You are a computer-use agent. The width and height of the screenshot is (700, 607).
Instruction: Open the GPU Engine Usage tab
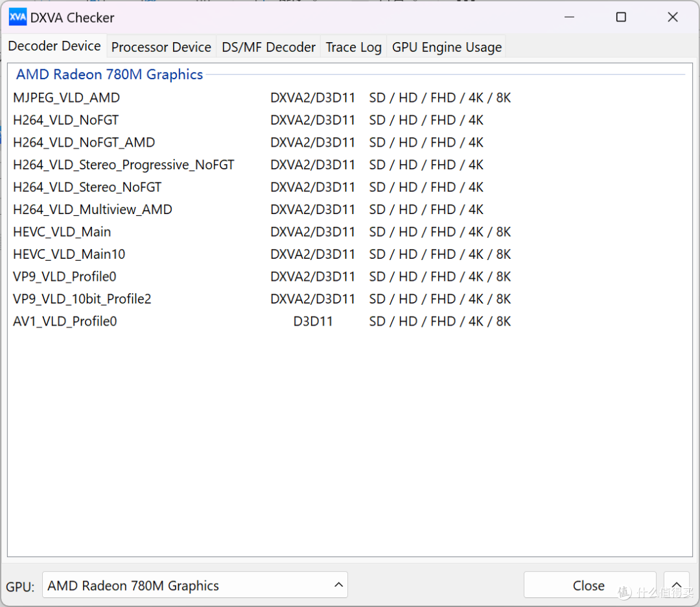447,47
